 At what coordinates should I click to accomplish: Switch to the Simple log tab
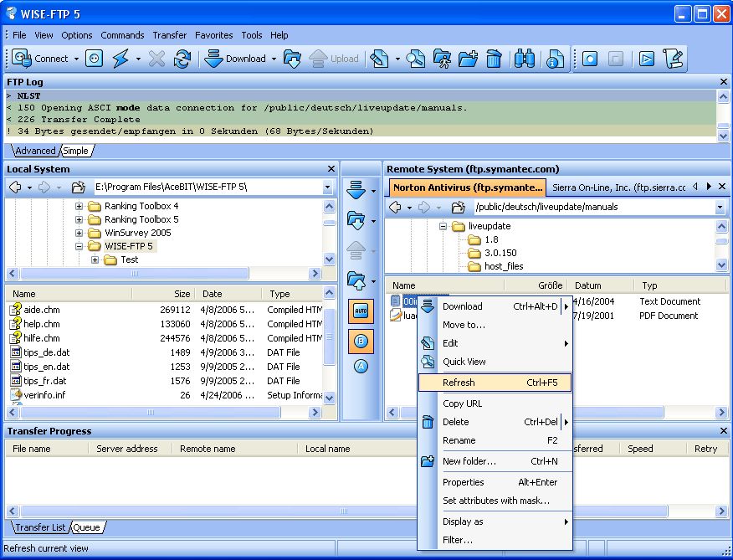pyautogui.click(x=77, y=149)
